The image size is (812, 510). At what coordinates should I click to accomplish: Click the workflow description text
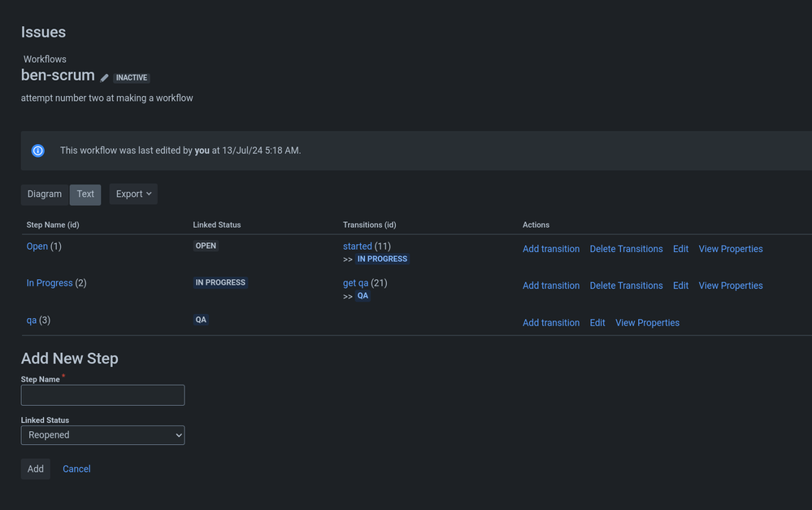[x=107, y=98]
